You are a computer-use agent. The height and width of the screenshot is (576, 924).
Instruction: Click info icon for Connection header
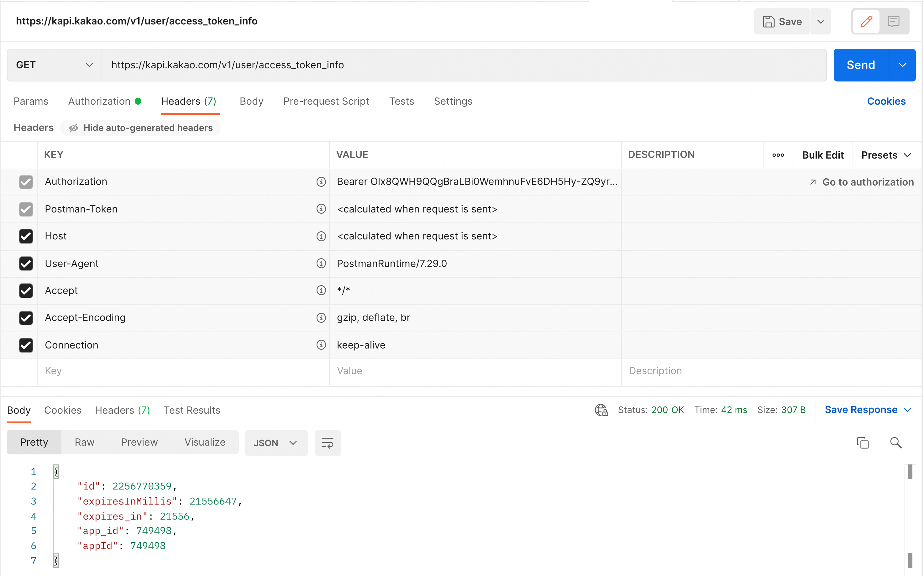(321, 345)
